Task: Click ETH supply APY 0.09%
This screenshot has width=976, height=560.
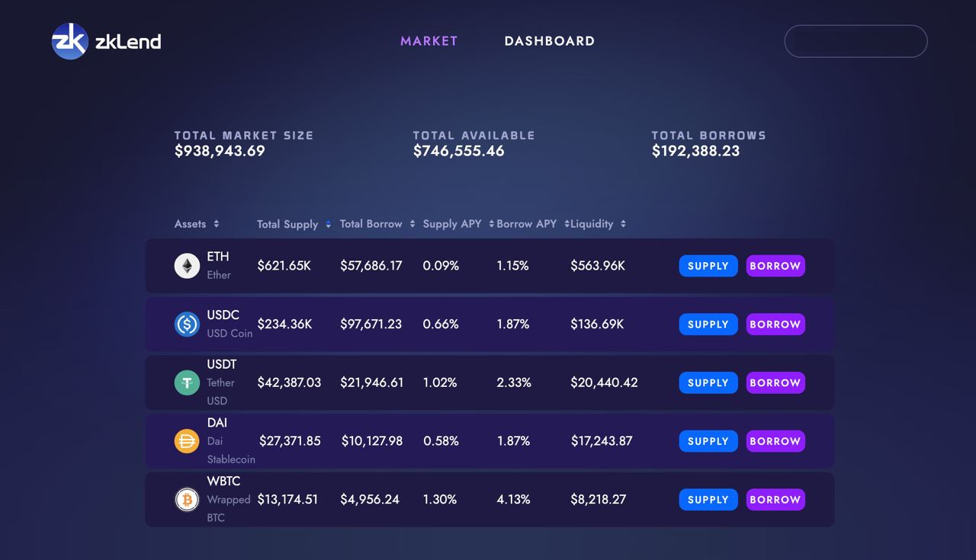Action: tap(441, 266)
